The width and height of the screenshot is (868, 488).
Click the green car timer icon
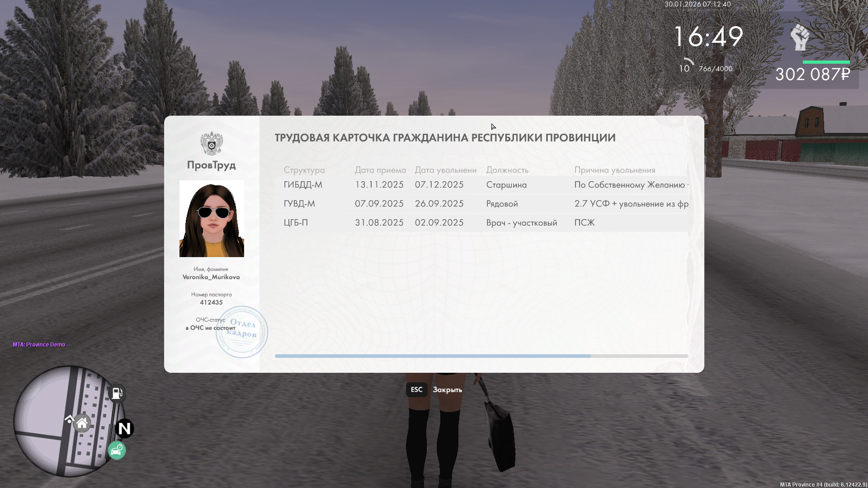[x=117, y=450]
